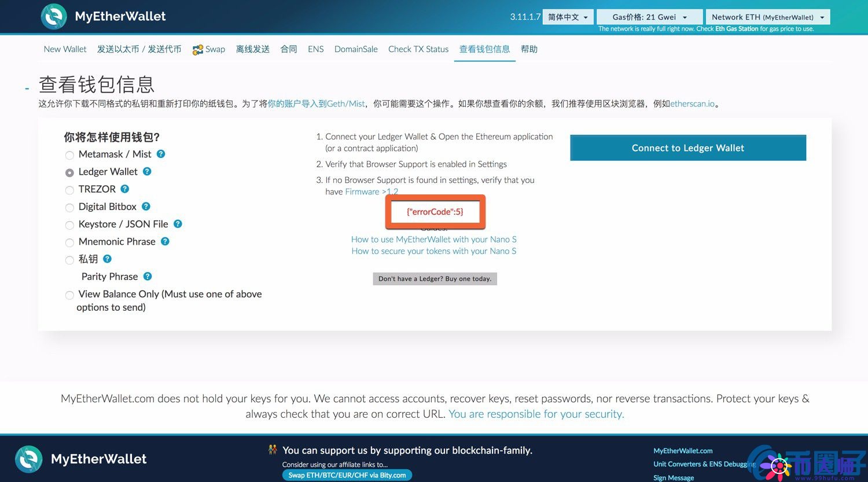Viewport: 868px width, 482px height.
Task: Click Don't have a Ledger? Buy one today
Action: point(435,279)
